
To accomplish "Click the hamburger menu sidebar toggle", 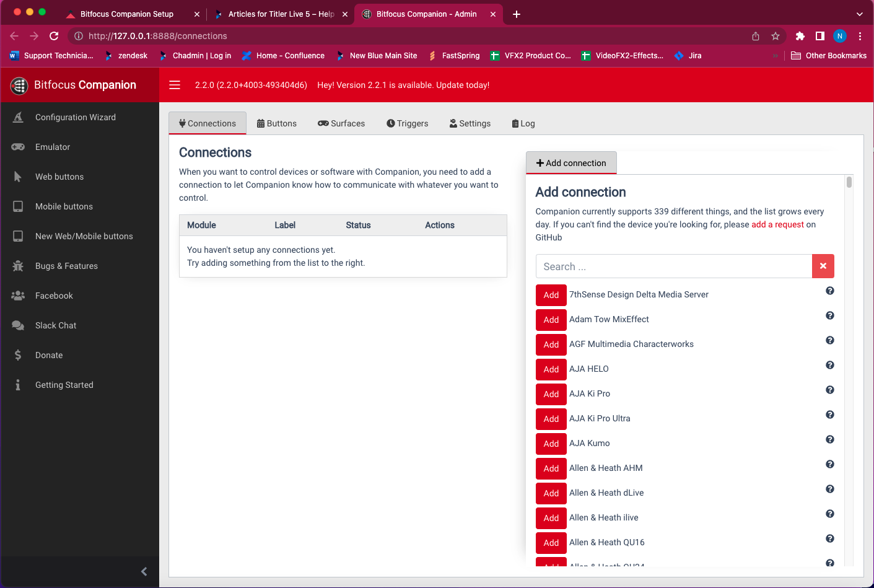I will 175,85.
